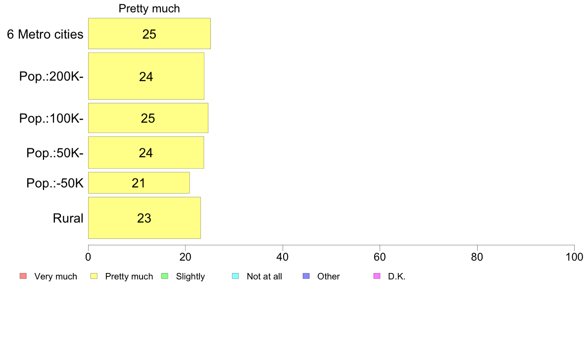The image size is (588, 364).
Task: Click the Pop.:-50K category label
Action: tap(55, 183)
